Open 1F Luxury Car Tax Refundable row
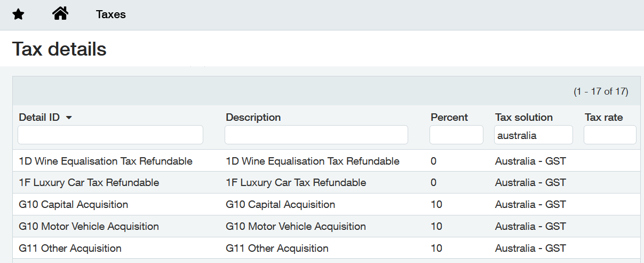Screen dimensions: 644x263 point(327,183)
